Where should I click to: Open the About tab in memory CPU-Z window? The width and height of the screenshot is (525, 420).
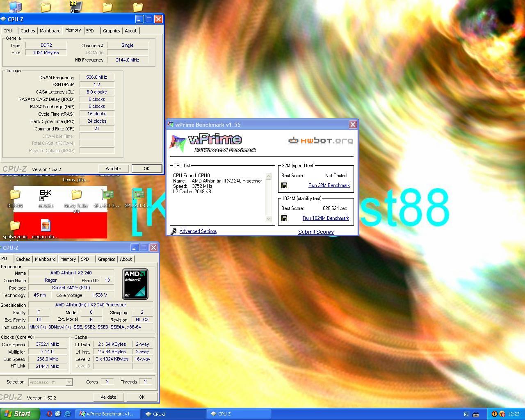click(x=130, y=31)
